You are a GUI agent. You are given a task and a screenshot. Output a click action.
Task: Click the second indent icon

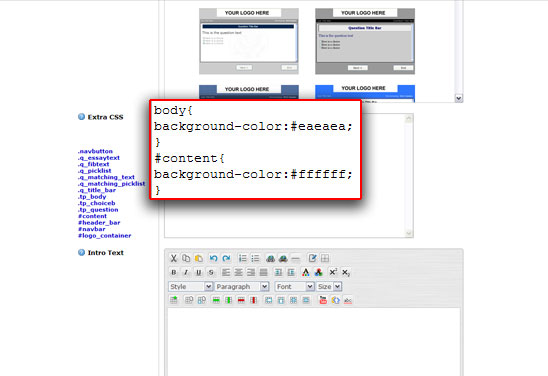[291, 273]
